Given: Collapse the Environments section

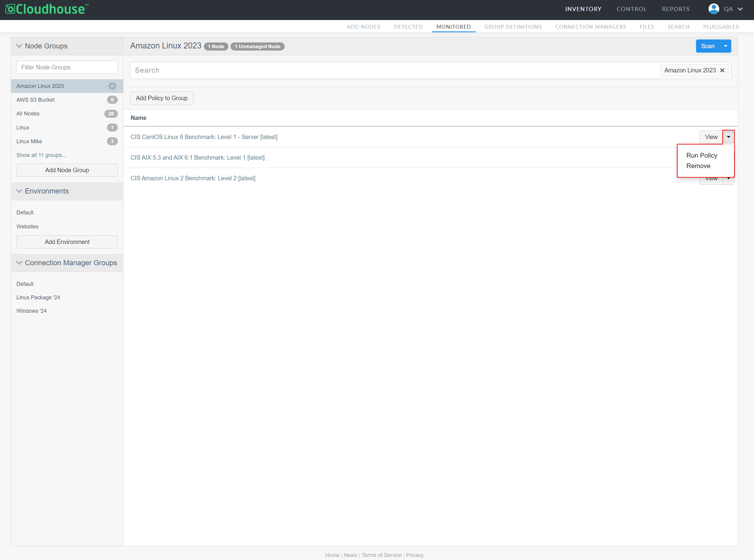Looking at the screenshot, I should (x=19, y=191).
